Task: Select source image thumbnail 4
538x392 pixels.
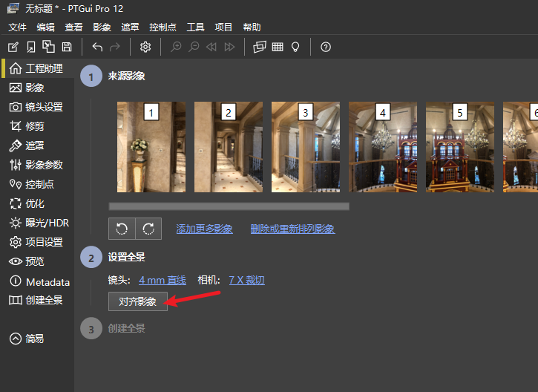Action: (383, 147)
